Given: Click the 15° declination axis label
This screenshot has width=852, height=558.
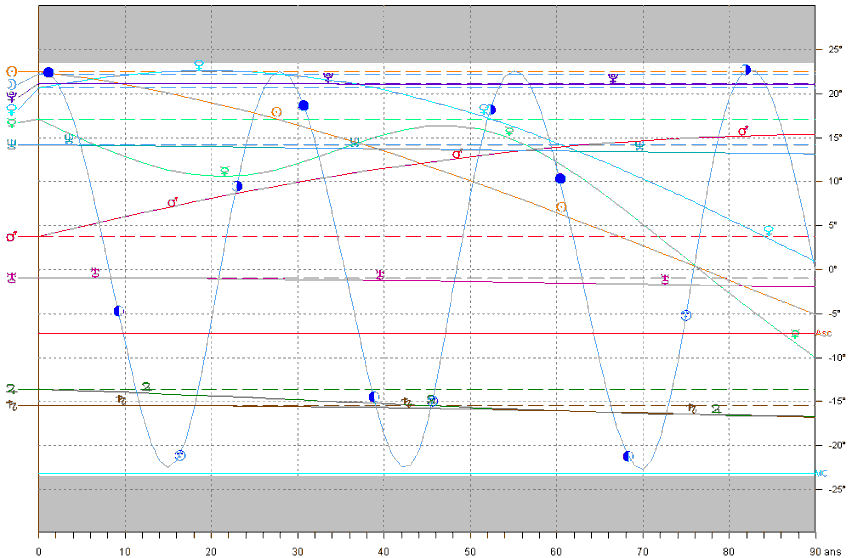Looking at the screenshot, I should [835, 137].
